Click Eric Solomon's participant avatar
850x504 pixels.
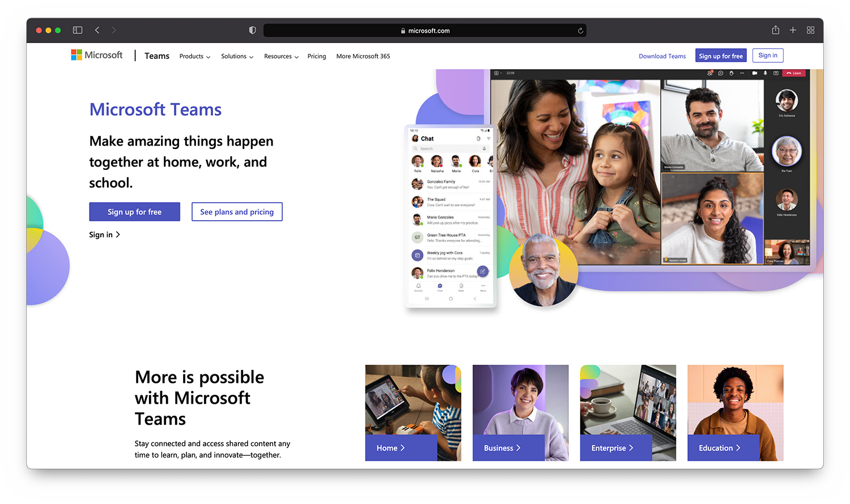coord(787,100)
